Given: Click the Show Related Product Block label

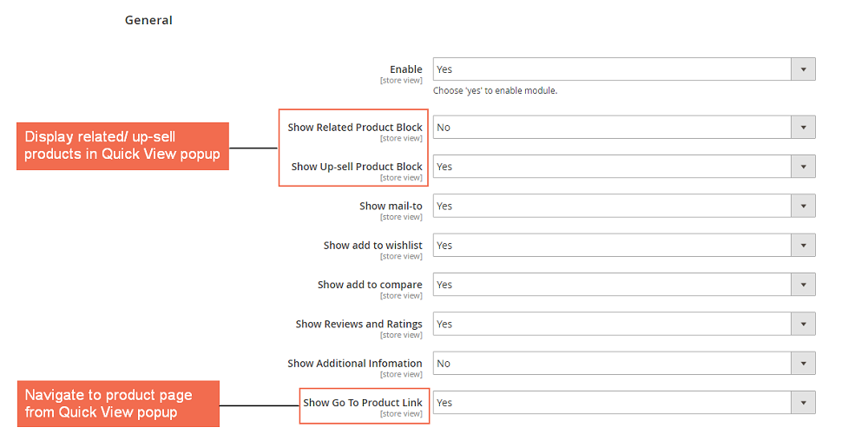Looking at the screenshot, I should click(x=355, y=128).
